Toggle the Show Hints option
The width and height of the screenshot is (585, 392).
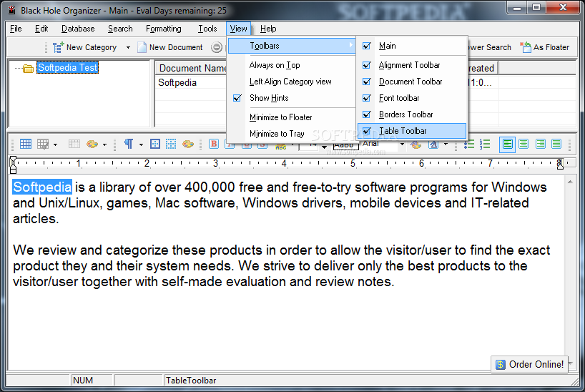291,98
